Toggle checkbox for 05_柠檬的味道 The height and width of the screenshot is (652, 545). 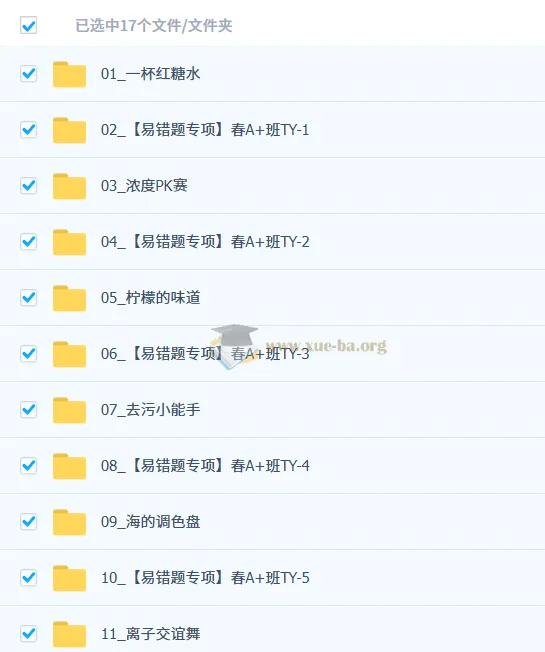[x=29, y=297]
